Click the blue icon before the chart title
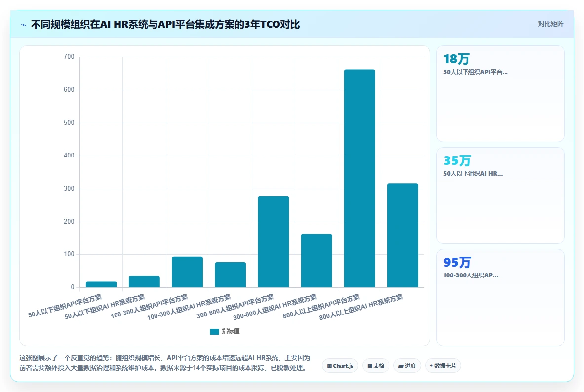 pyautogui.click(x=24, y=25)
